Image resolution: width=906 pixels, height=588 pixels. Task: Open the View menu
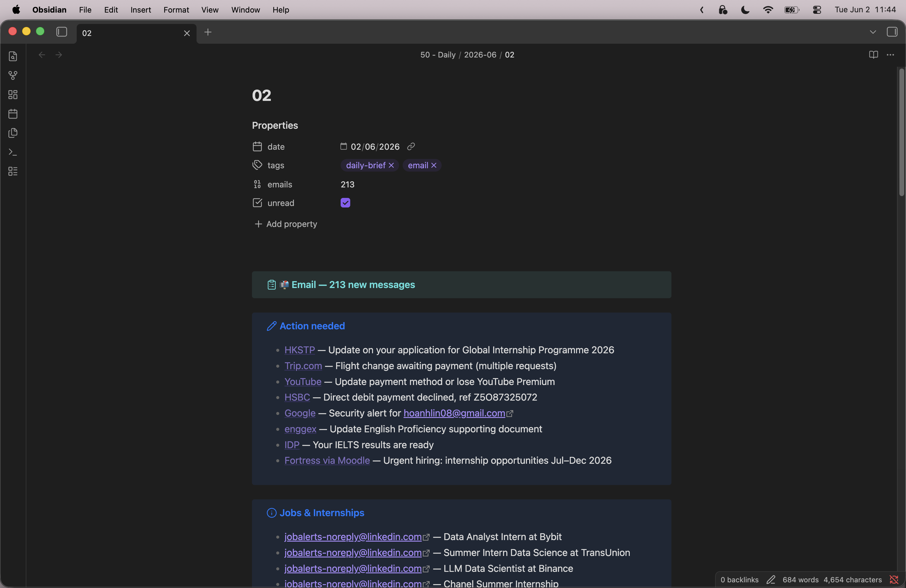coord(210,10)
